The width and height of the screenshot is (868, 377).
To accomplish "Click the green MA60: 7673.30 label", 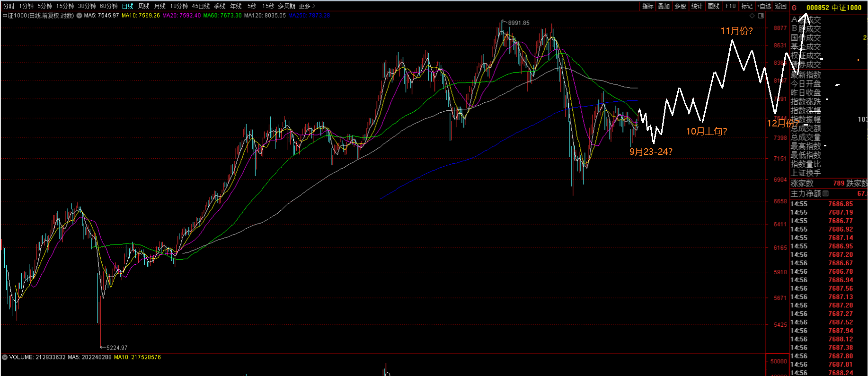I will pos(222,16).
